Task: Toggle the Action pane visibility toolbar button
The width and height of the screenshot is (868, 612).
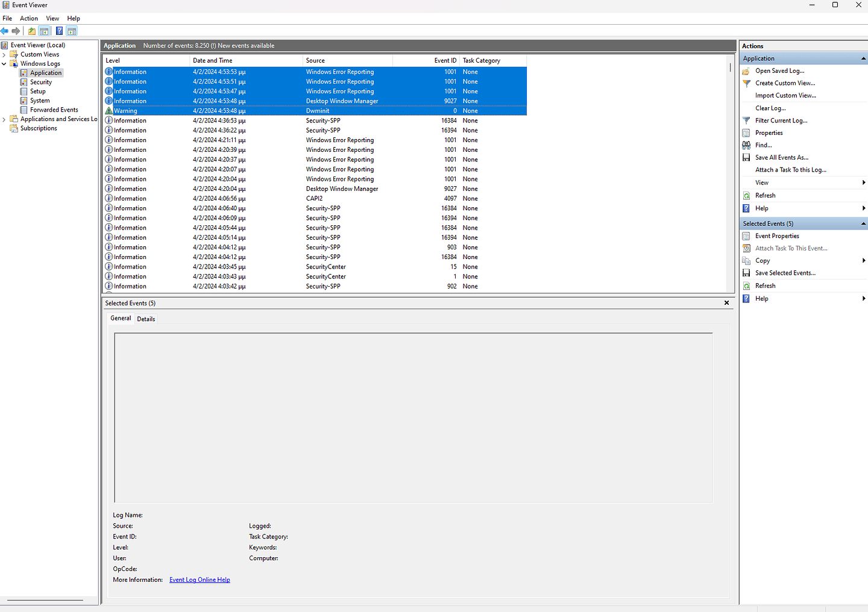Action: point(72,31)
